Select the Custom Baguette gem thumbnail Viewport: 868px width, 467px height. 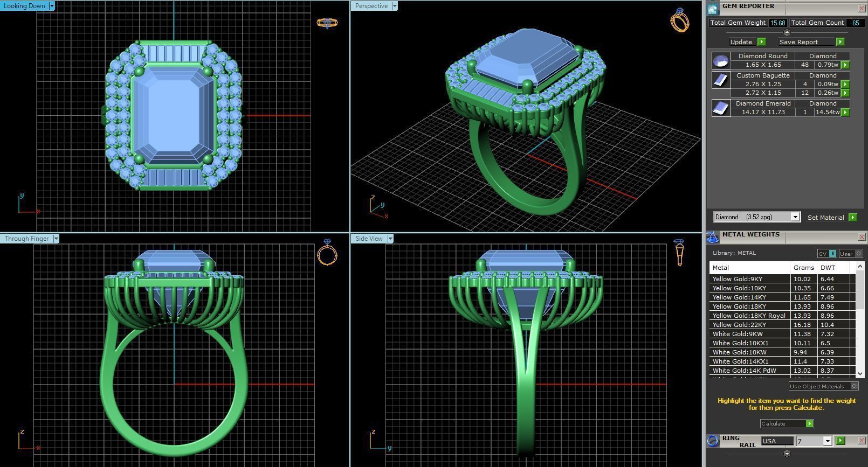(x=721, y=80)
